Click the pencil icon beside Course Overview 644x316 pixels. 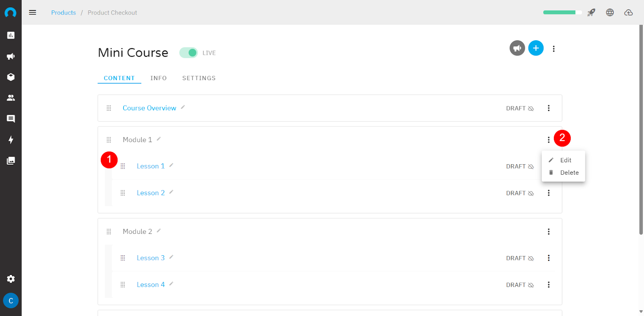(x=183, y=107)
